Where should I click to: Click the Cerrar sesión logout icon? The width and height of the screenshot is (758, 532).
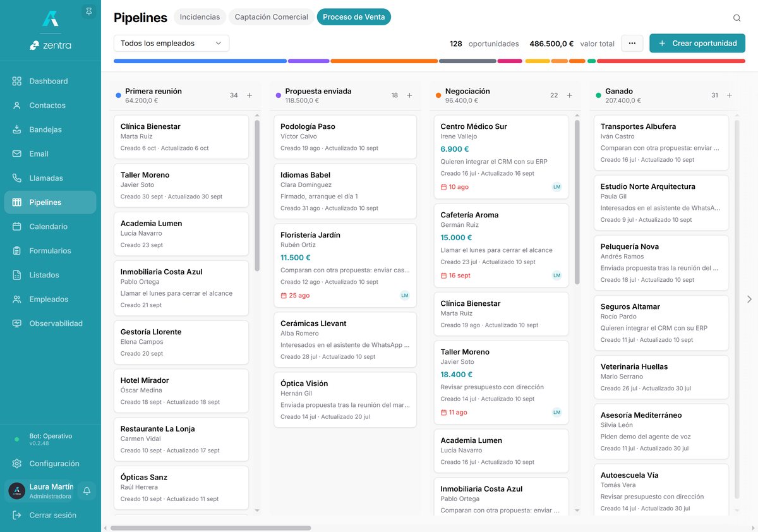[17, 515]
